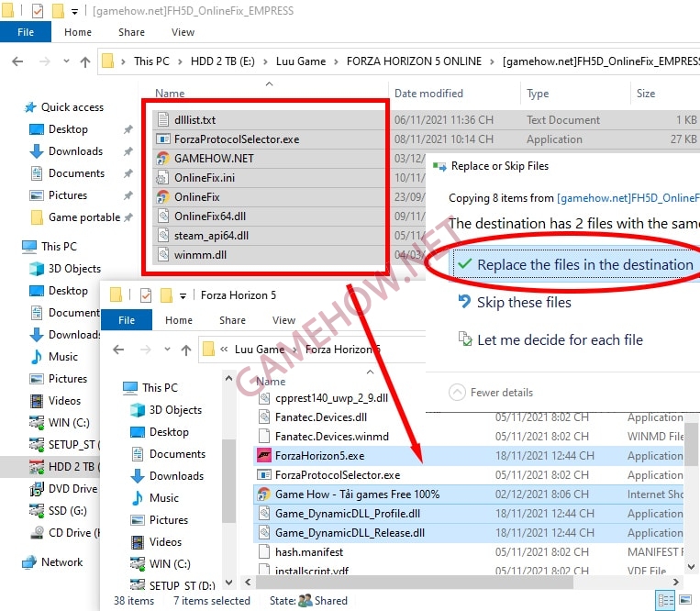The width and height of the screenshot is (700, 611).
Task: Click source folder link in copy dialog
Action: point(628,198)
